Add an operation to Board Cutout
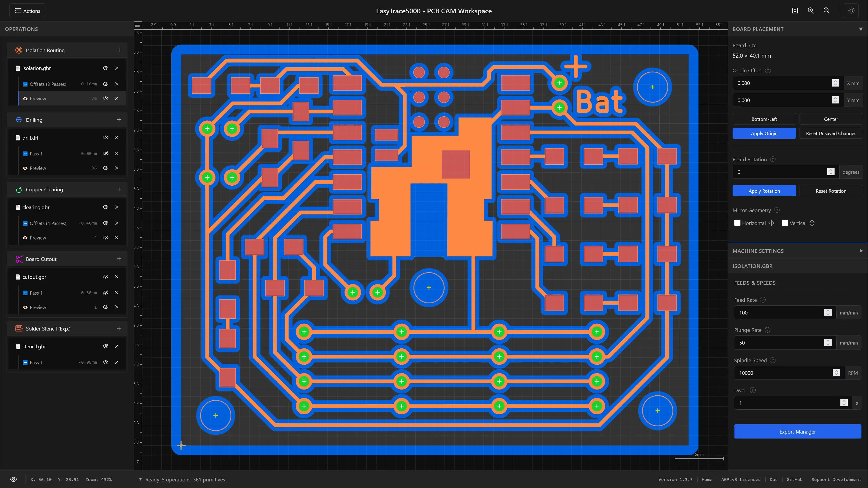Image resolution: width=868 pixels, height=488 pixels. (119, 259)
